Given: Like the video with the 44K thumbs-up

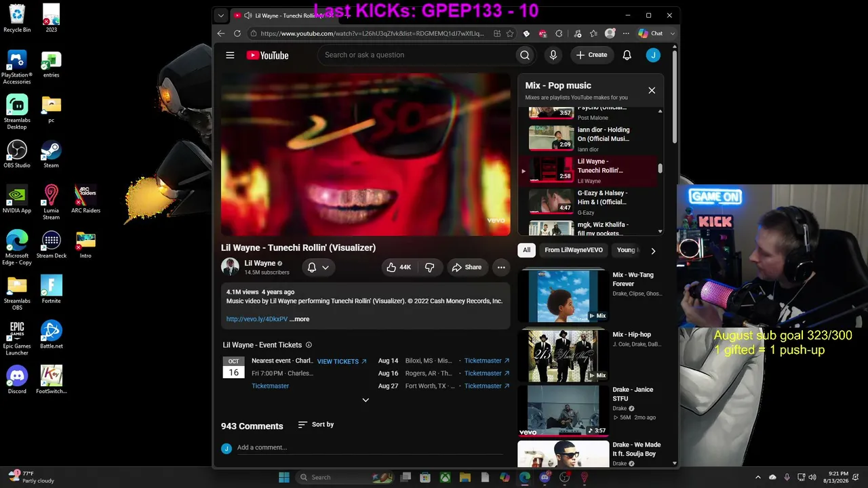Looking at the screenshot, I should pyautogui.click(x=399, y=267).
